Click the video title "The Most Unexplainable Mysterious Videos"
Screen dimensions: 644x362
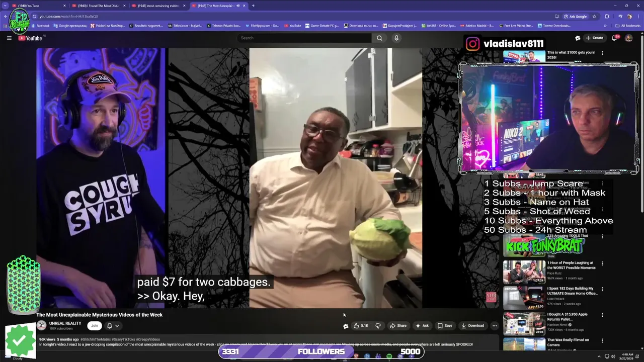click(100, 315)
